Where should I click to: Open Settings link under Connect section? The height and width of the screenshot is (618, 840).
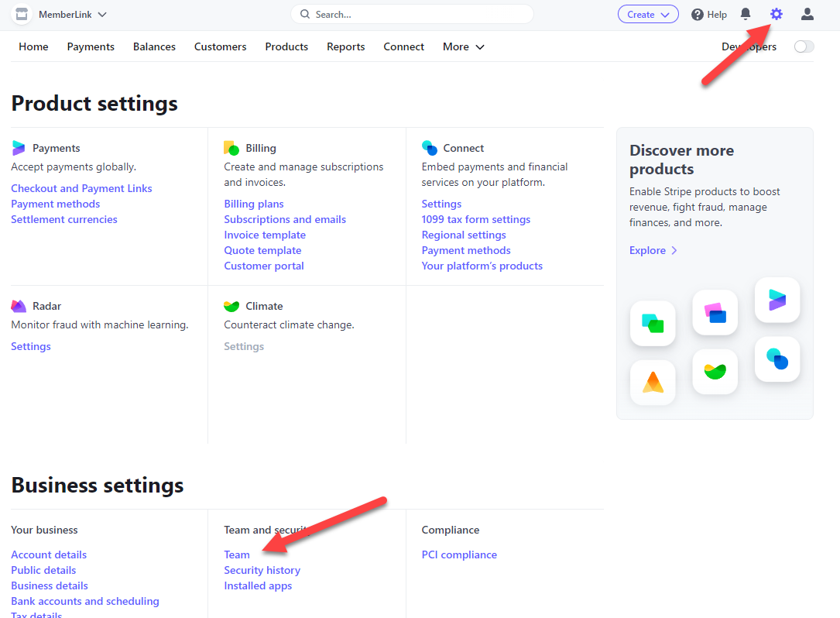[441, 204]
